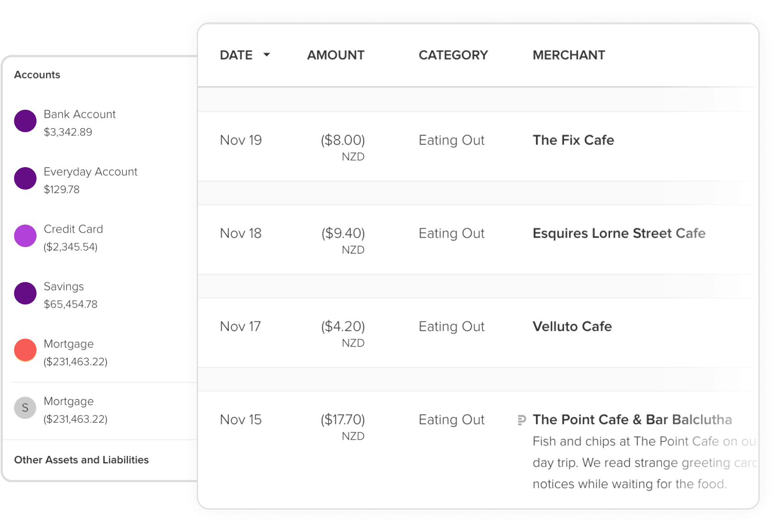Select the Eating Out category for Nov 17
This screenshot has width=782, height=532.
tap(451, 327)
